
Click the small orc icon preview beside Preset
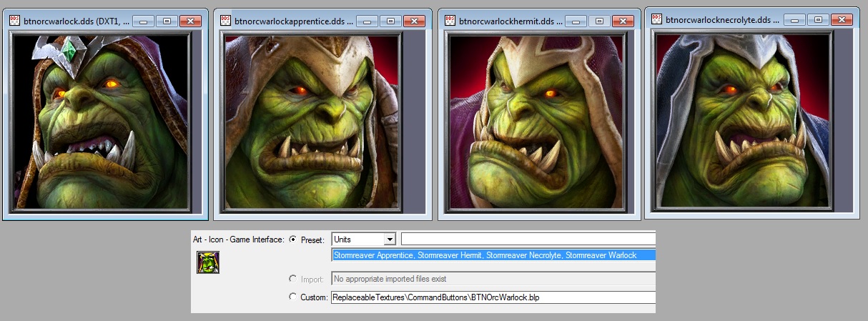(208, 262)
